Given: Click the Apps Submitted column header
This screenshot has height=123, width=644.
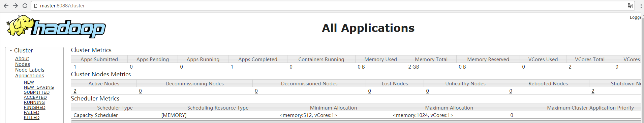Looking at the screenshot, I should point(99,59).
